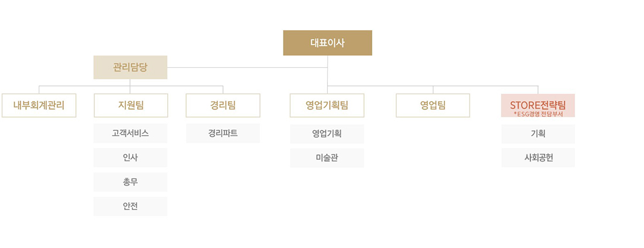
Task: Select the 인사 item
Action: 131,158
